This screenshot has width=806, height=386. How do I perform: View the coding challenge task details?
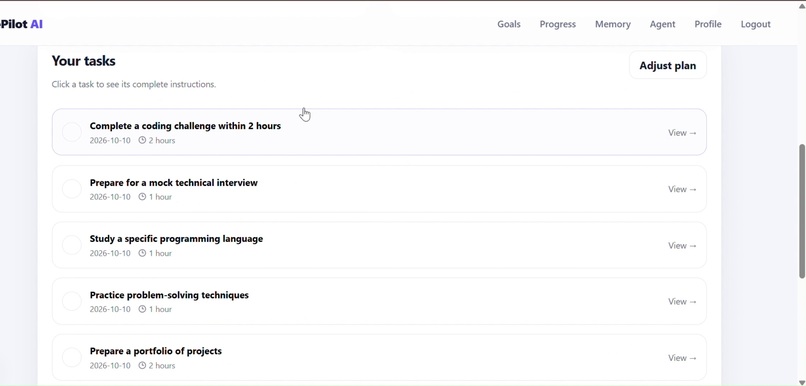click(x=682, y=133)
